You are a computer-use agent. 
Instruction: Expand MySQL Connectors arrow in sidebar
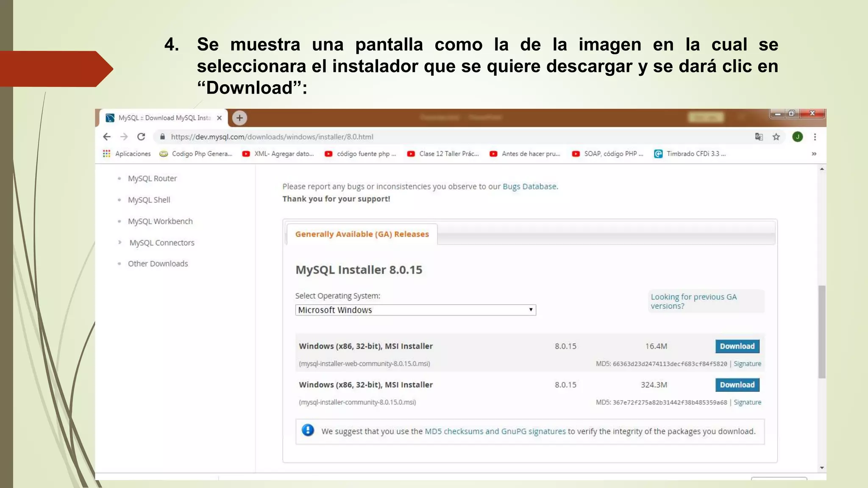pyautogui.click(x=120, y=242)
